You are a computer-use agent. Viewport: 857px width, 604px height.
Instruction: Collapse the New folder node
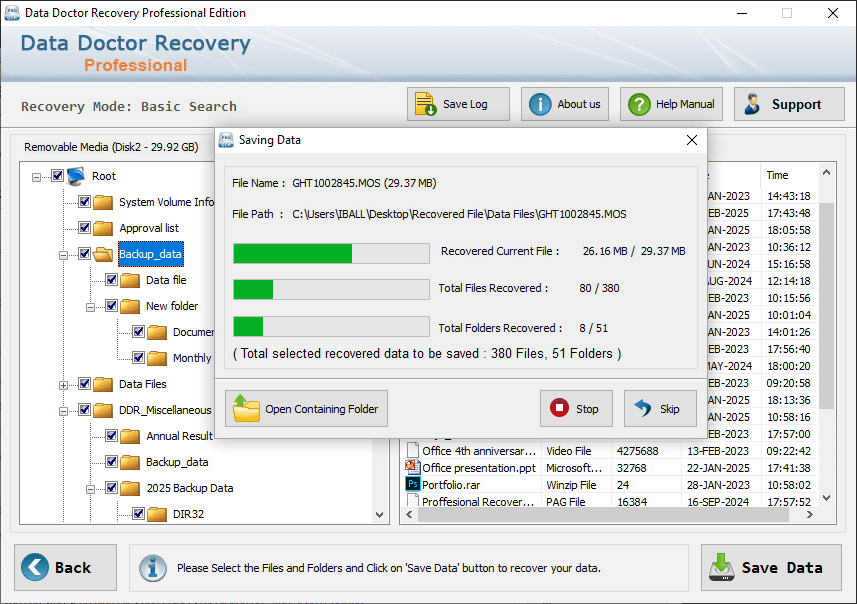90,307
